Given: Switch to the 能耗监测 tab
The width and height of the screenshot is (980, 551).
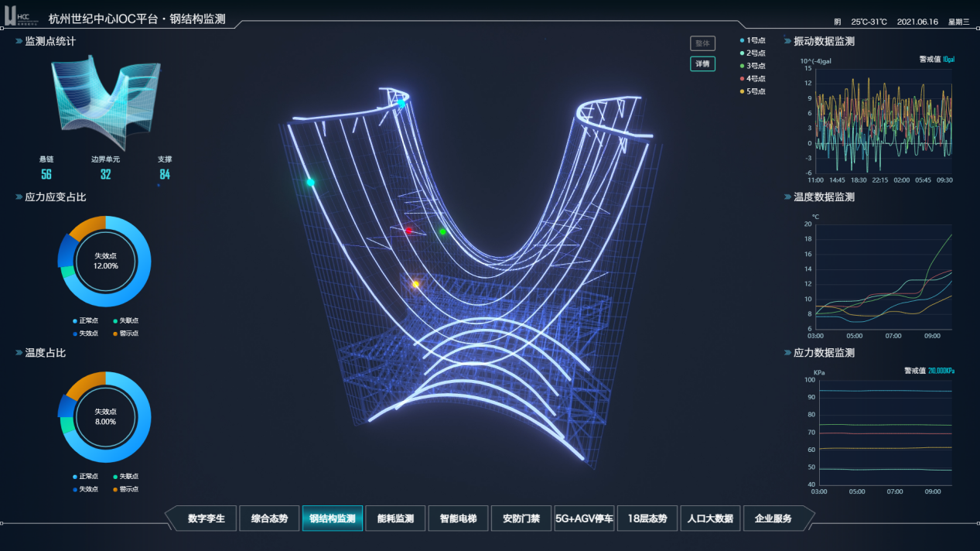Looking at the screenshot, I should tap(395, 518).
